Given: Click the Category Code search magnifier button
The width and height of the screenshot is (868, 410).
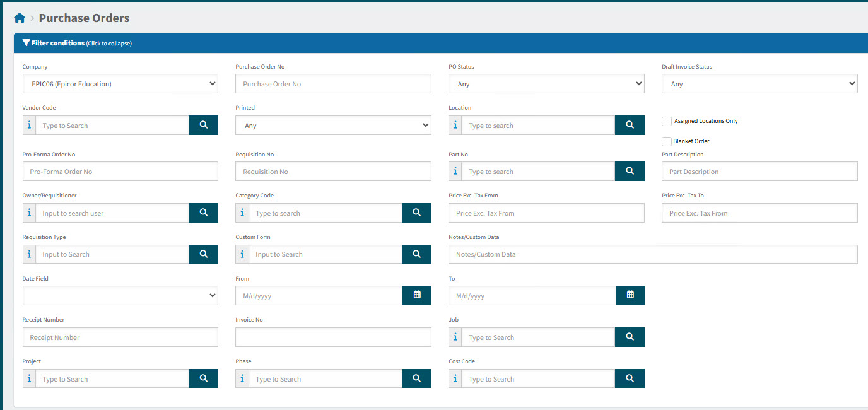Looking at the screenshot, I should (416, 213).
